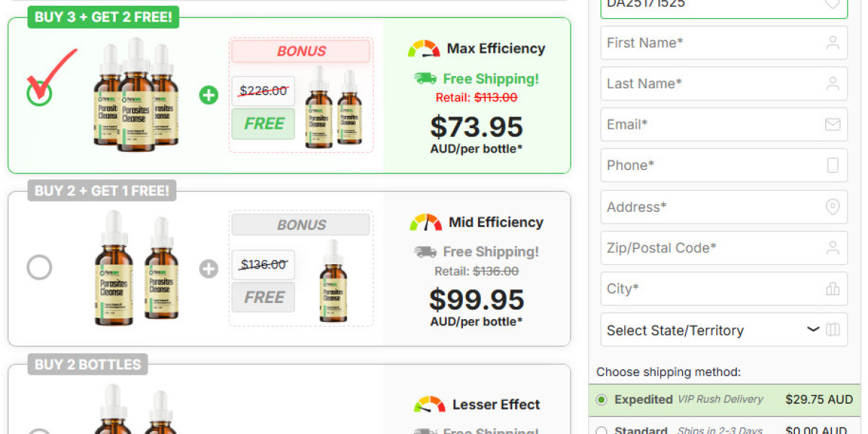Click into the Zip/Postal Code field
Screen dimensions: 868x434
[712, 248]
